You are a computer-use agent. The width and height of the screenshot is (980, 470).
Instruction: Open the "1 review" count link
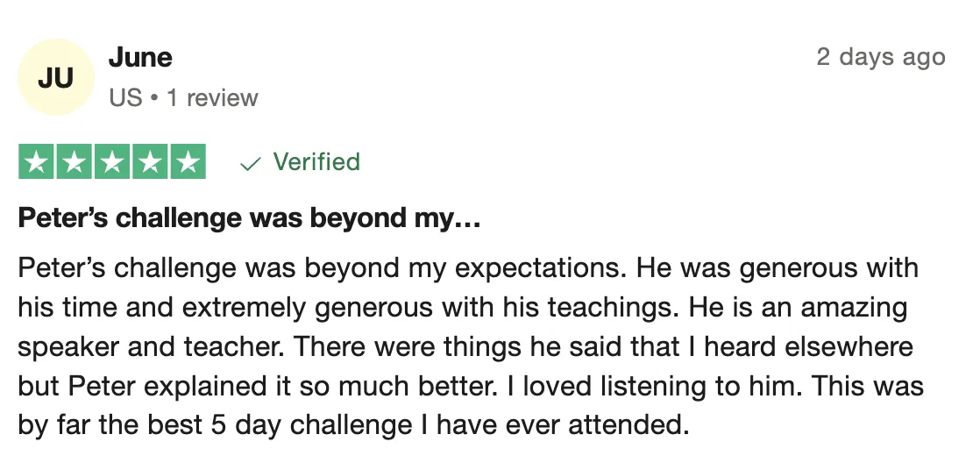coord(212,97)
